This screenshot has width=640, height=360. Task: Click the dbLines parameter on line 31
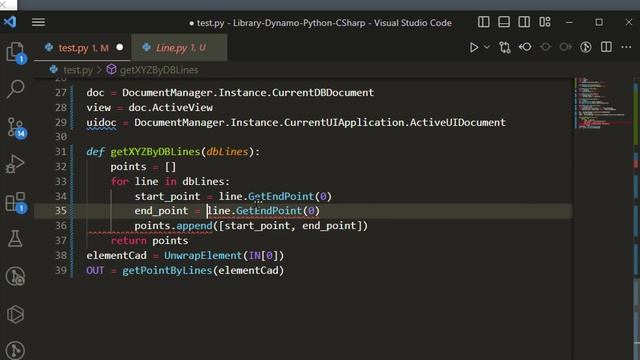tap(227, 151)
